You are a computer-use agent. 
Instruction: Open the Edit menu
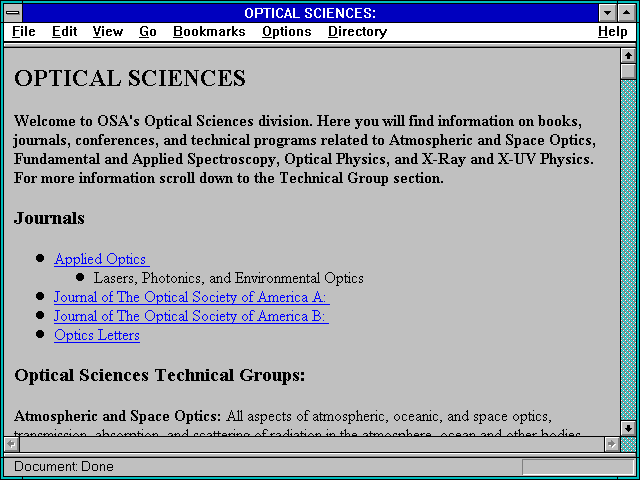coord(64,32)
